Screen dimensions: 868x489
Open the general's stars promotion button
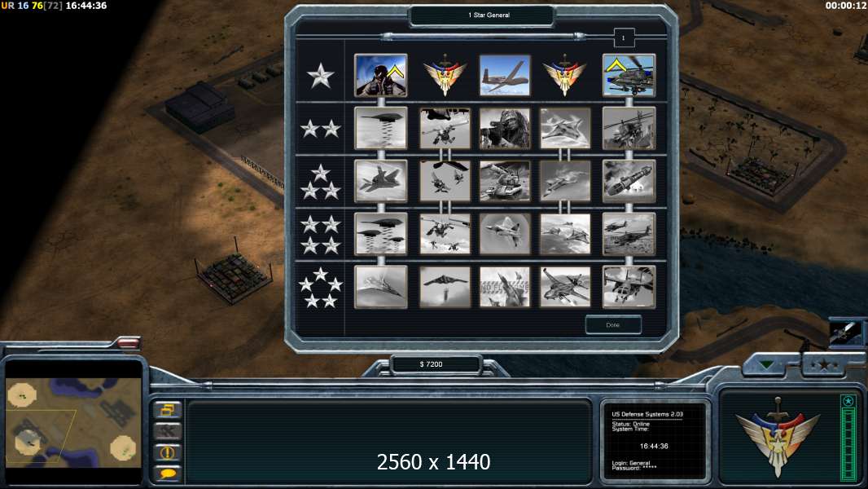pyautogui.click(x=824, y=364)
